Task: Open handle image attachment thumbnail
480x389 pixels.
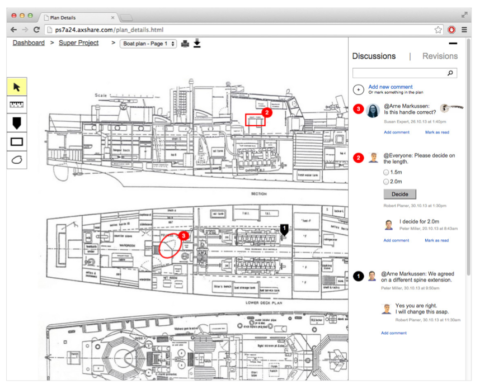Action: click(x=452, y=107)
